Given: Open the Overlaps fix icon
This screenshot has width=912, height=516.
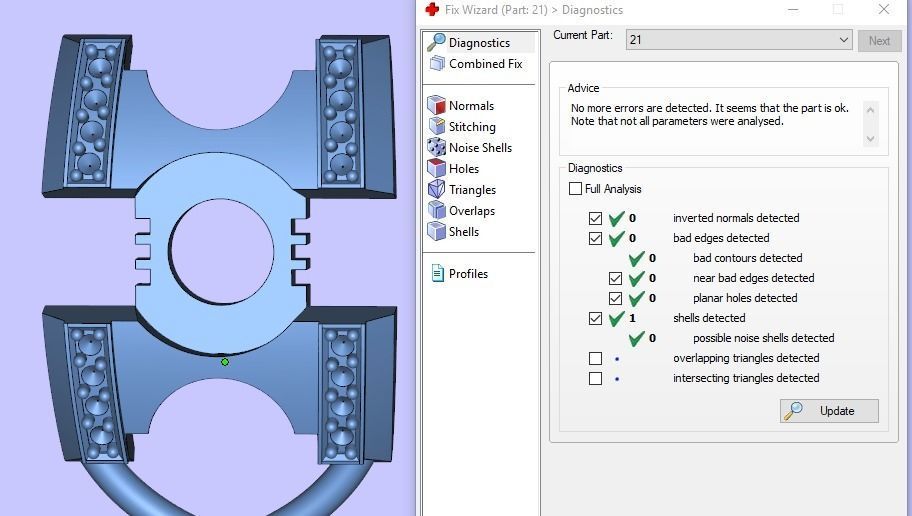Looking at the screenshot, I should click(x=436, y=210).
